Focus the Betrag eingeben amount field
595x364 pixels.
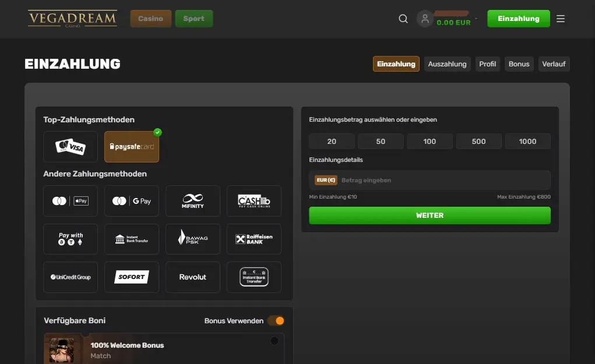430,180
